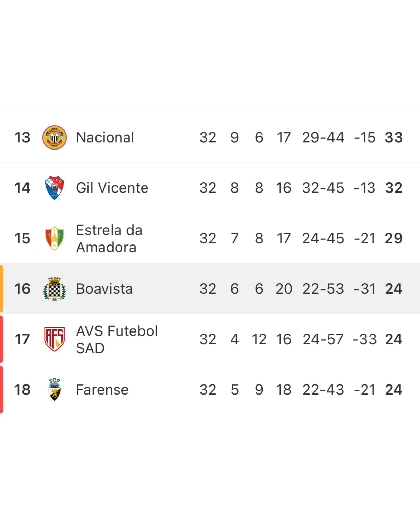
Task: Click the red relegation marker beside Farense
Action: 1,389
